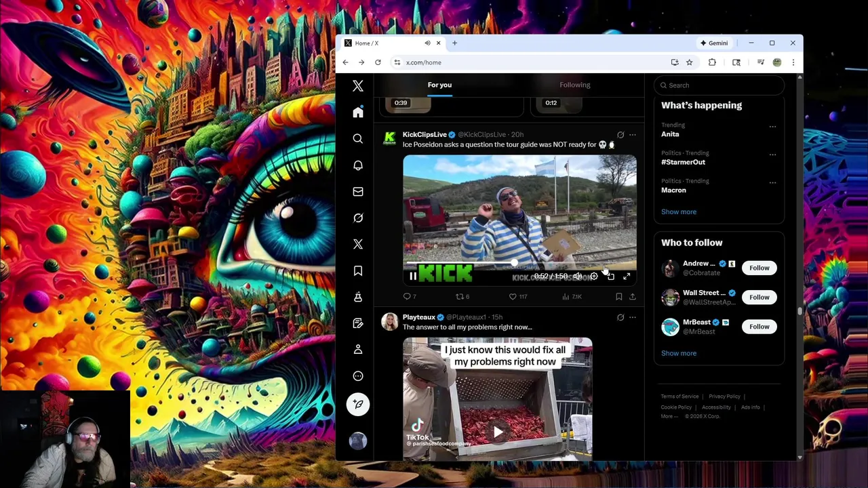Screen dimensions: 868x488
Task: Go to Home in X sidebar
Action: point(358,113)
